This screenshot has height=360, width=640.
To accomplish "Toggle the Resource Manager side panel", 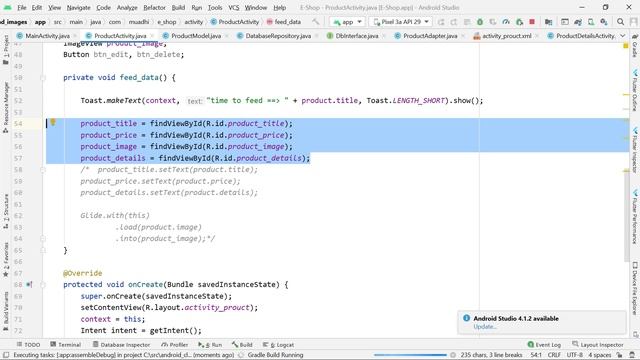I will 6,107.
